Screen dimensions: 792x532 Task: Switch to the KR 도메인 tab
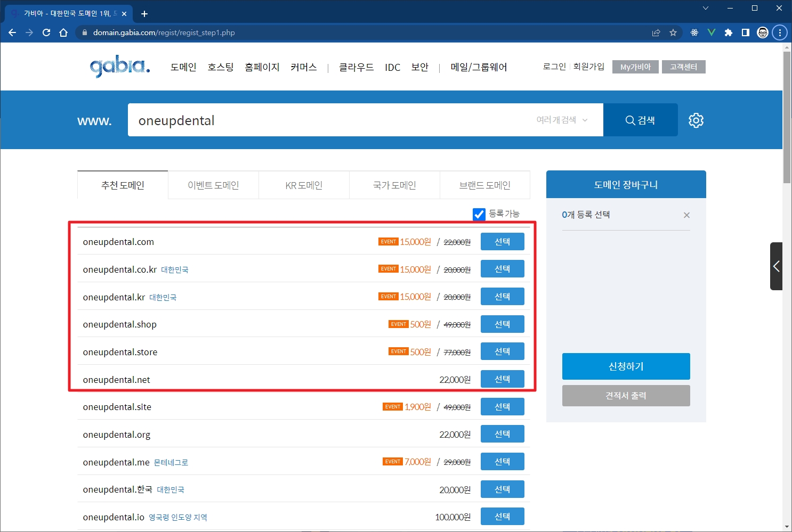coord(304,185)
